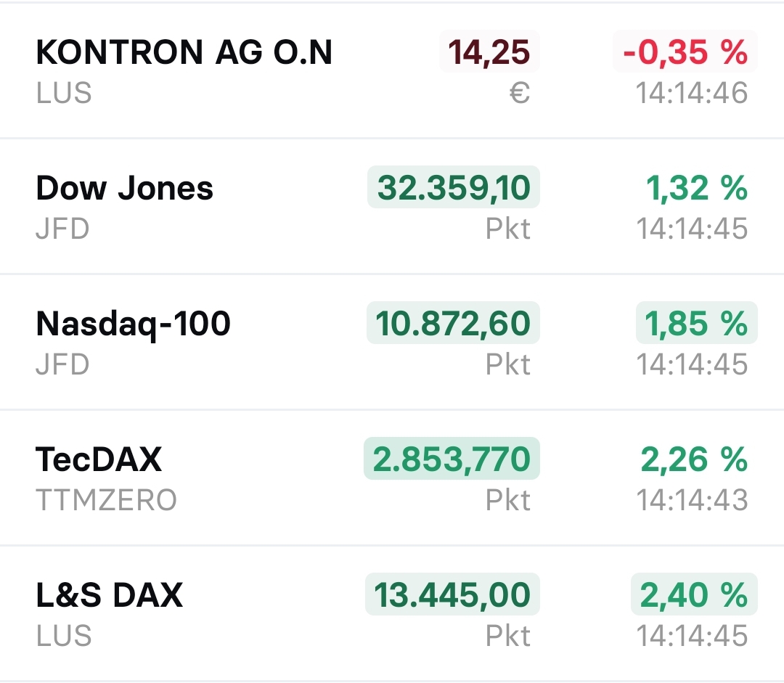The image size is (784, 683).
Task: Tap the KONTRON price 14,25
Action: 489,52
